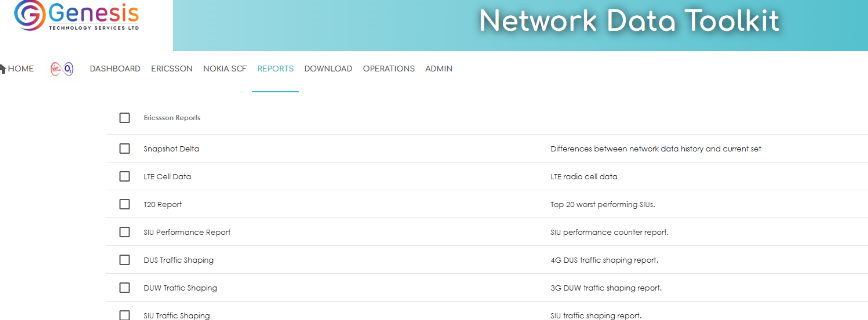The height and width of the screenshot is (320, 868).
Task: Select DUW Traffic Shaping checkbox
Action: [x=124, y=288]
